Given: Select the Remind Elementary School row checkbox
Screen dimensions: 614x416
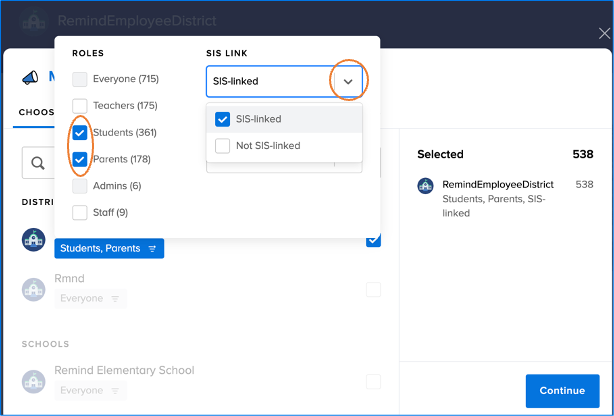Looking at the screenshot, I should tap(373, 381).
